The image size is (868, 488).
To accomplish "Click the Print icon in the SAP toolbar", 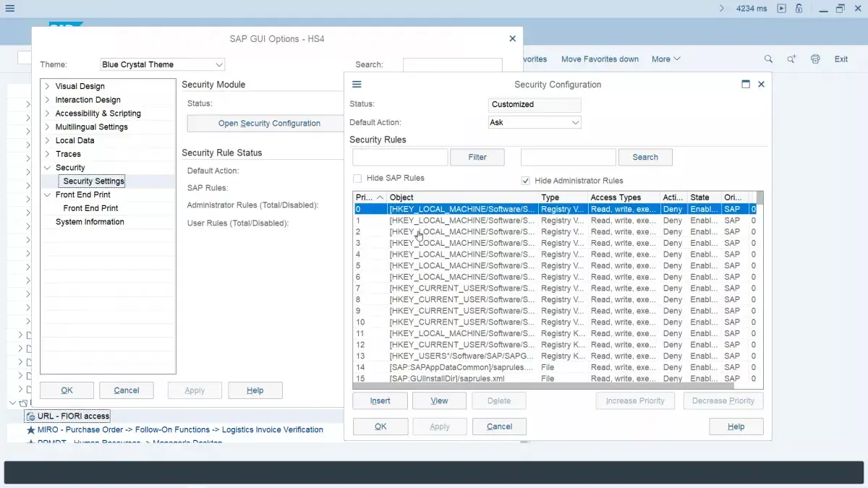I will click(816, 59).
